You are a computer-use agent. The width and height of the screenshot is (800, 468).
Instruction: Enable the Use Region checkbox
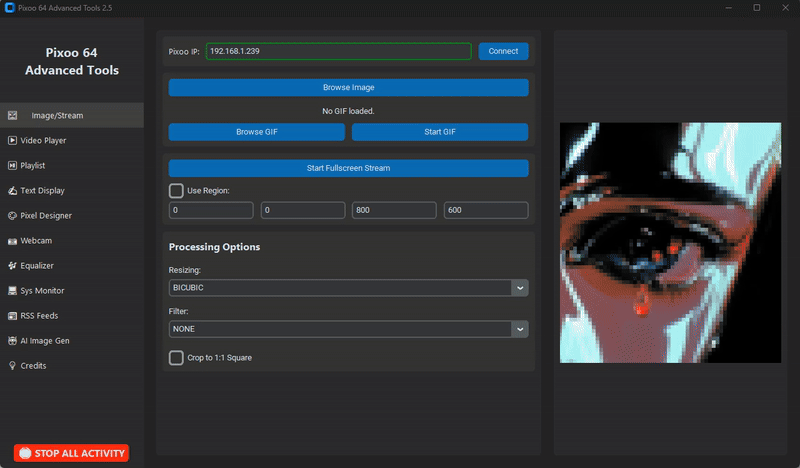(x=176, y=191)
